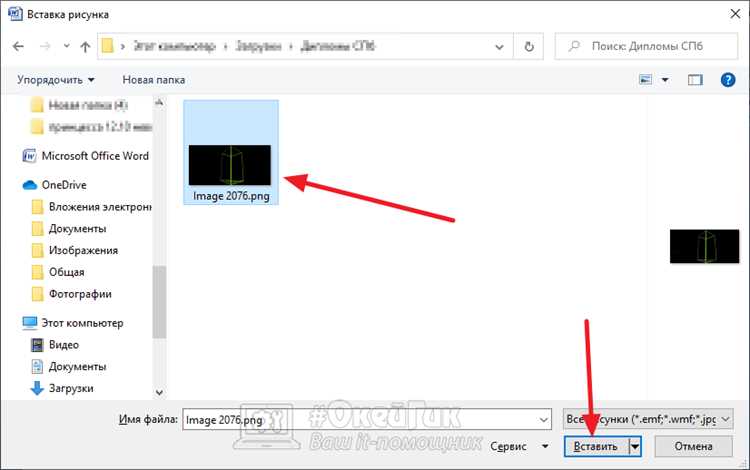Click the sidebar vertical scrollbar thumb

click(159, 302)
